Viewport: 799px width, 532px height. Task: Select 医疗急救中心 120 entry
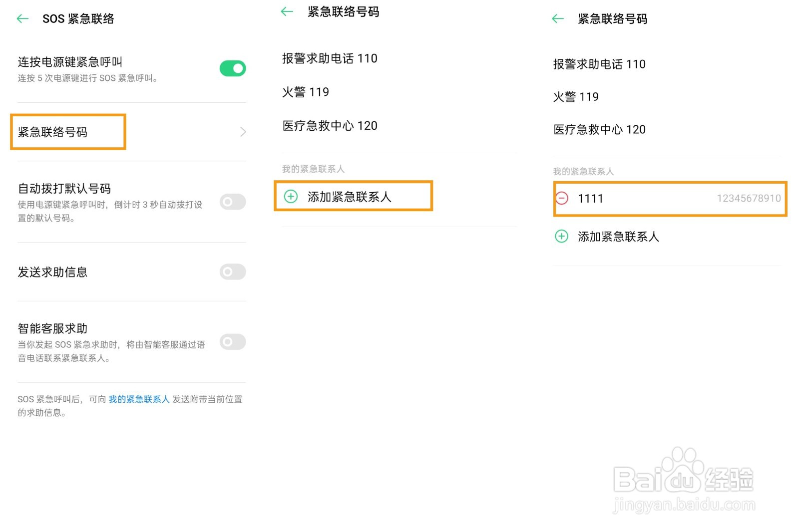coord(329,125)
